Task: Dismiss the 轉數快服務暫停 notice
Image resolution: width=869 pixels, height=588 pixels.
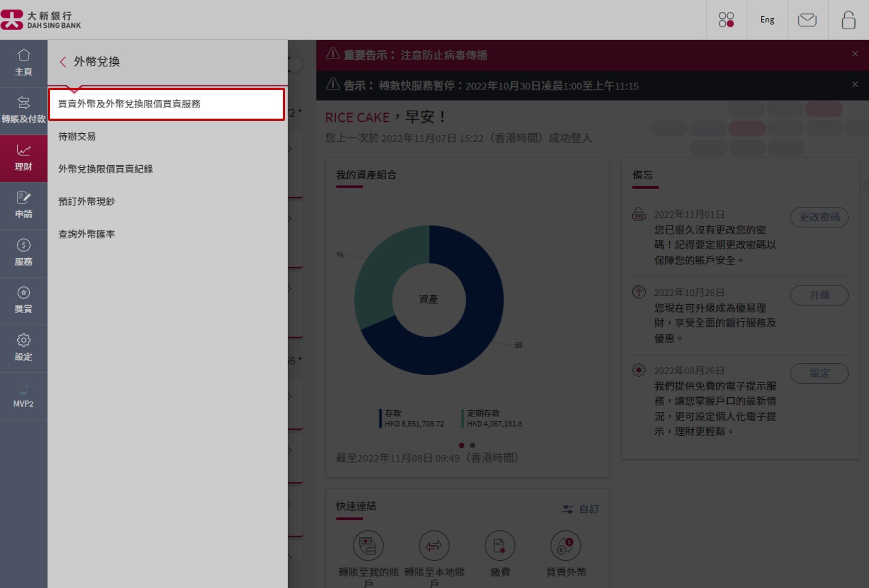Action: (x=855, y=84)
